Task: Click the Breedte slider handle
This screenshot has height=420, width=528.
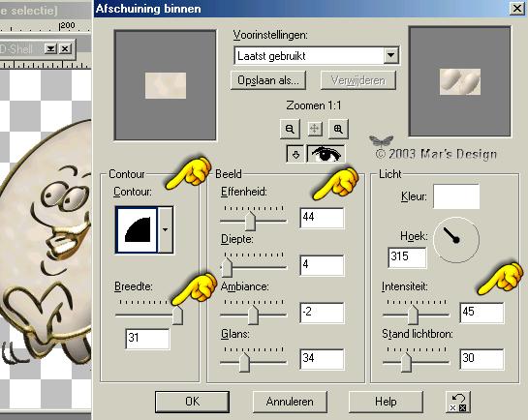Action: (x=177, y=315)
